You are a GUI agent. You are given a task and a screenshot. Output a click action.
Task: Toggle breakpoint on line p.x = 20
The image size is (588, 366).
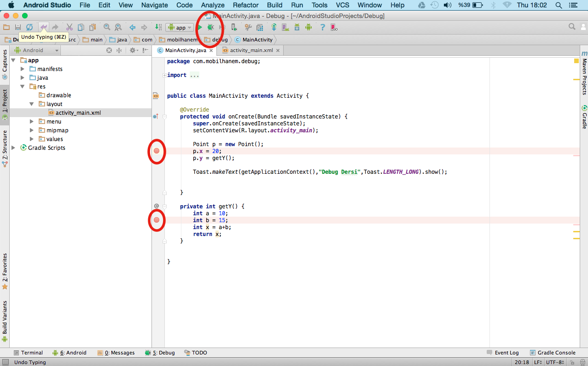pyautogui.click(x=157, y=151)
